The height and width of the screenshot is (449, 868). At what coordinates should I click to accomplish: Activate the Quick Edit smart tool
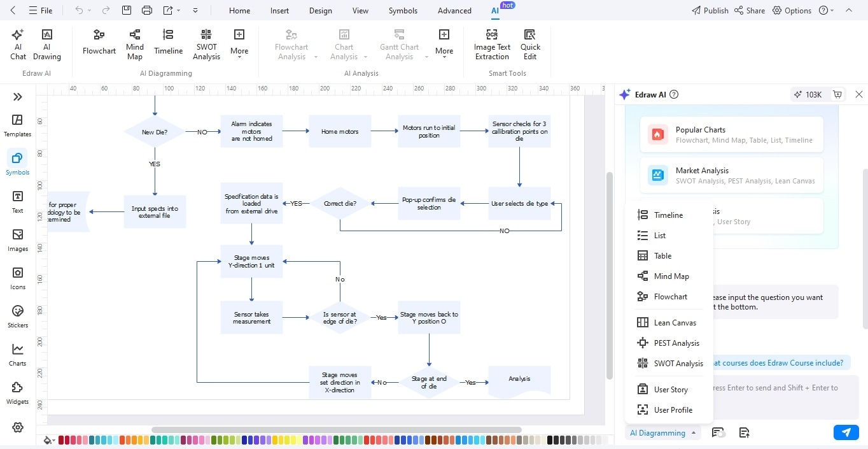point(530,45)
